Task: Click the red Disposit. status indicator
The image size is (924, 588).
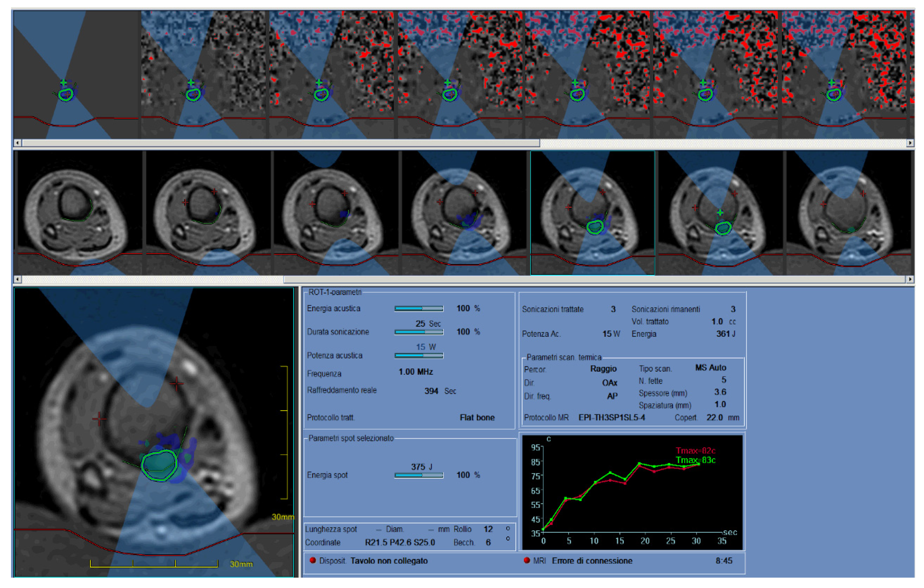Action: pos(313,560)
